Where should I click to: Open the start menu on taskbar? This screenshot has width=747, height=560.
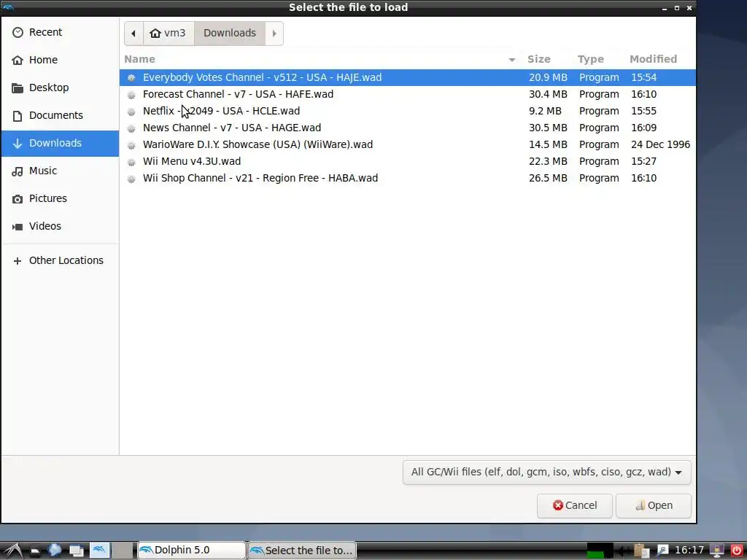tap(12, 551)
